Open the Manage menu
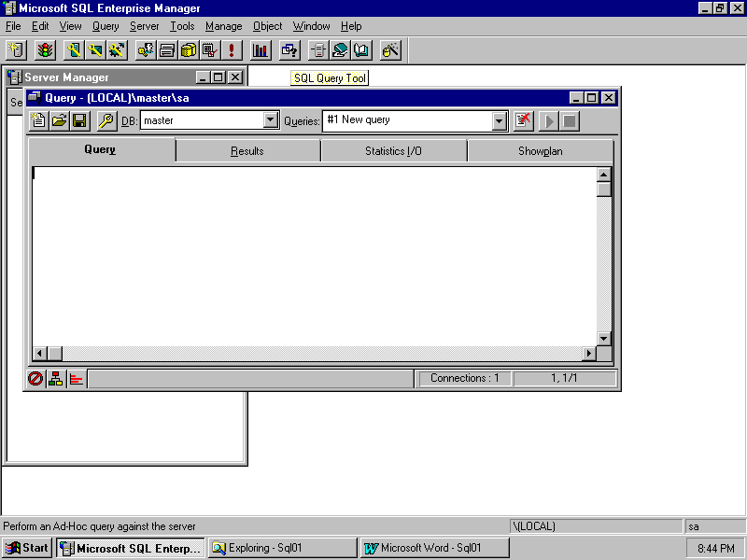The width and height of the screenshot is (747, 560). tap(223, 26)
